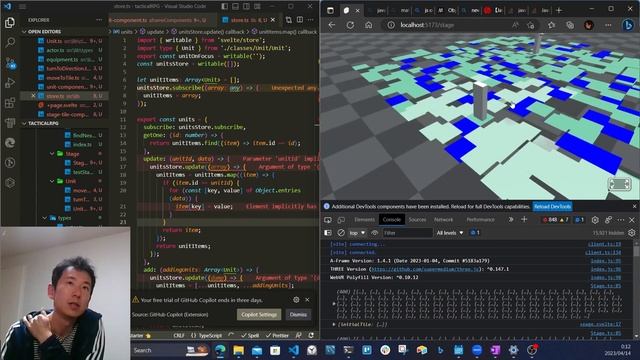Screen dimensions: 640x360
Task: Click the Spell checker status bar item
Action: [250, 336]
